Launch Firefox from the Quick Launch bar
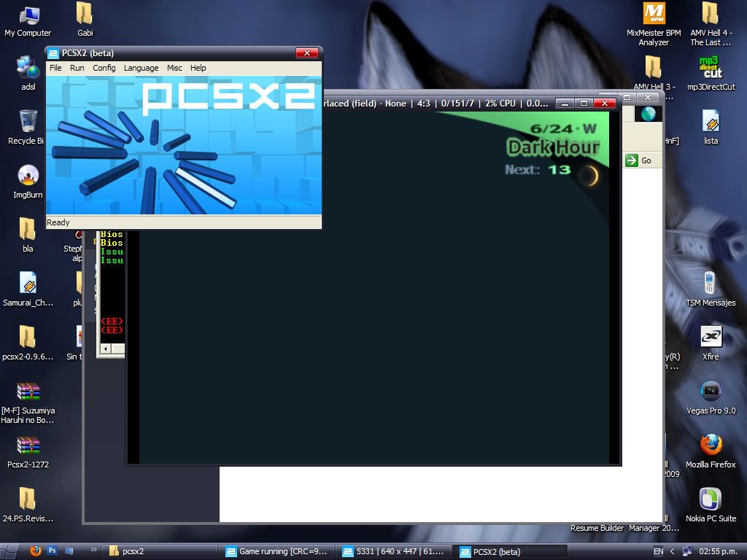 click(35, 551)
